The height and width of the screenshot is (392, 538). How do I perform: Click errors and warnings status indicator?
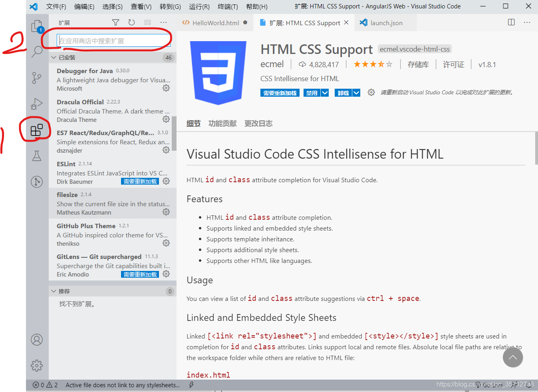45,385
